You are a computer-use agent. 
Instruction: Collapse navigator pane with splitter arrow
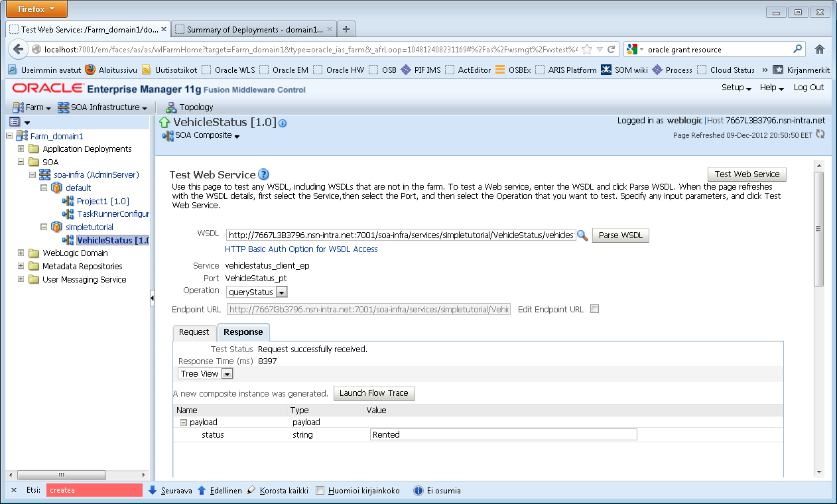pyautogui.click(x=152, y=298)
